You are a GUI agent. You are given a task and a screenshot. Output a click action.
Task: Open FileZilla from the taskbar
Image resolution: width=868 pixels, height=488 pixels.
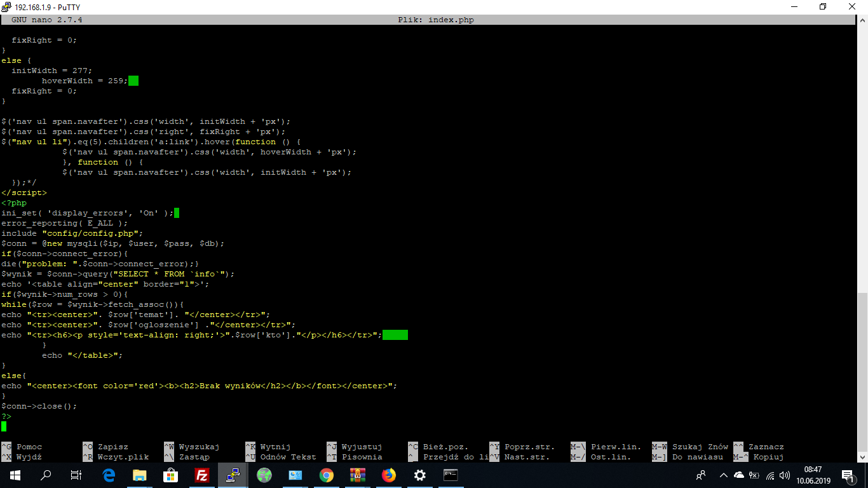[x=202, y=475]
